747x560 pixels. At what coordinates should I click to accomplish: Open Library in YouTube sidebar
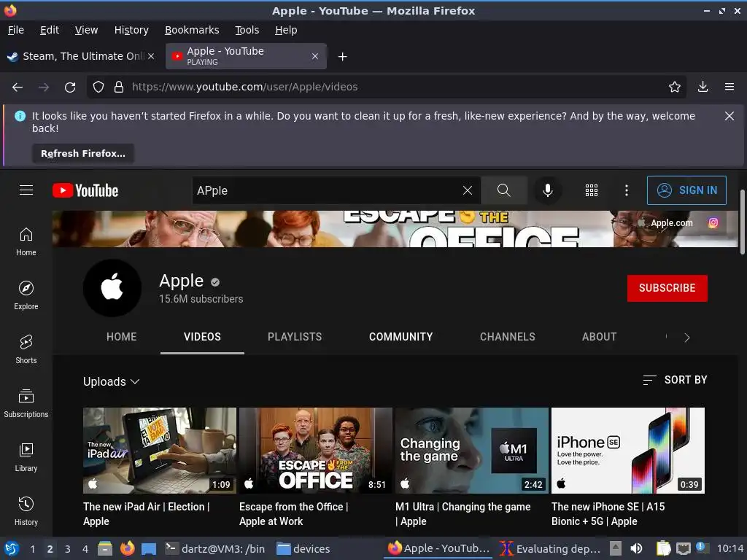click(26, 457)
